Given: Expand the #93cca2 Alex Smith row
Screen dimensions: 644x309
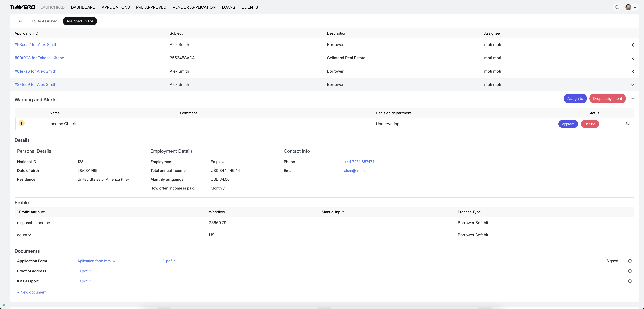Looking at the screenshot, I should coord(633,45).
